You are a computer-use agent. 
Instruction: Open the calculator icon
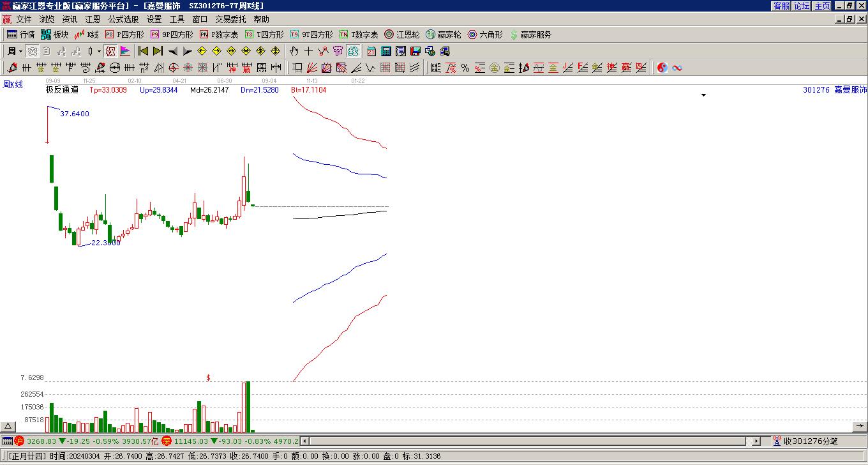(386, 51)
